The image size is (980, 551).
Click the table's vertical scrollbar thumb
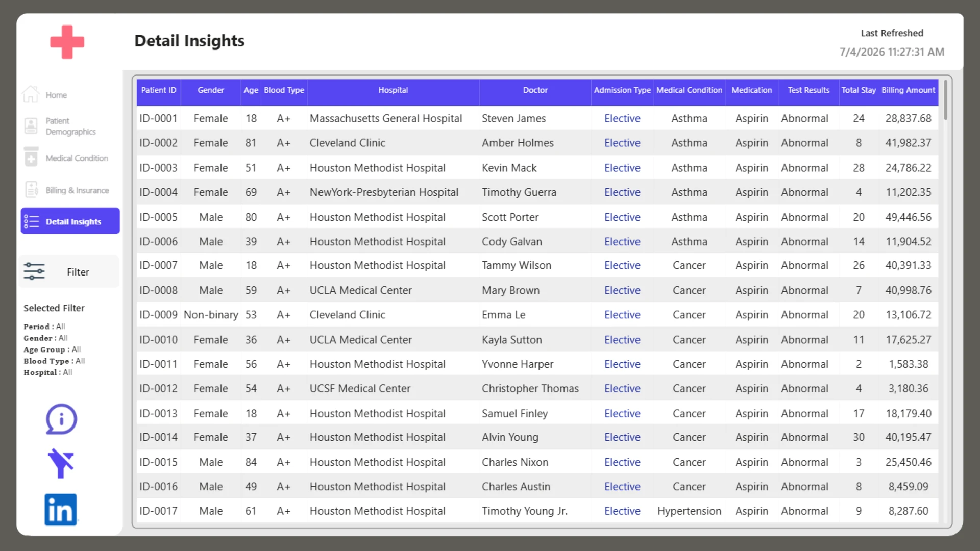click(x=945, y=100)
